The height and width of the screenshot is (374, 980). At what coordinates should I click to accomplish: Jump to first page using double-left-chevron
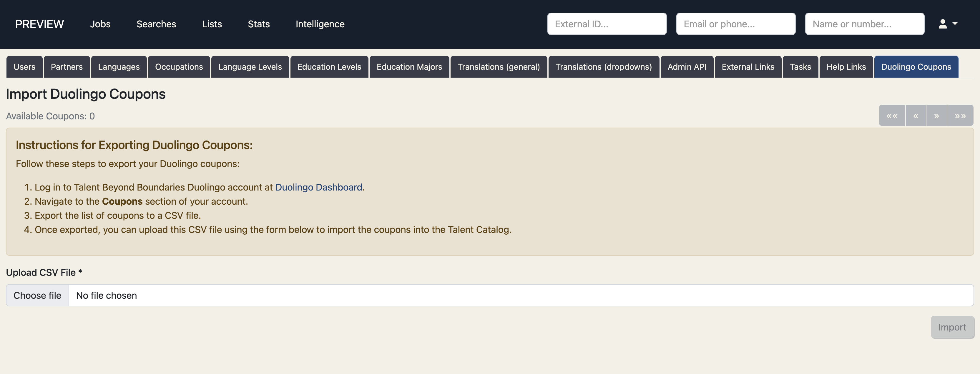[x=892, y=115]
